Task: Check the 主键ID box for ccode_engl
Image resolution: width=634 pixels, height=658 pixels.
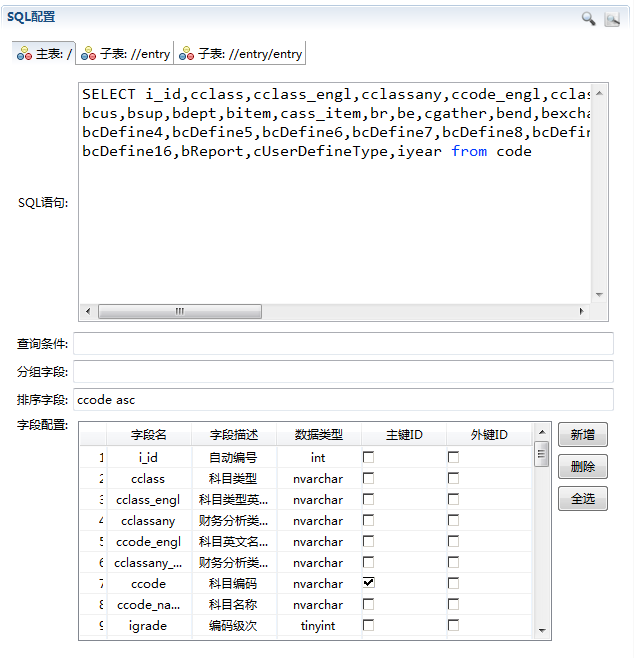Action: click(x=368, y=541)
